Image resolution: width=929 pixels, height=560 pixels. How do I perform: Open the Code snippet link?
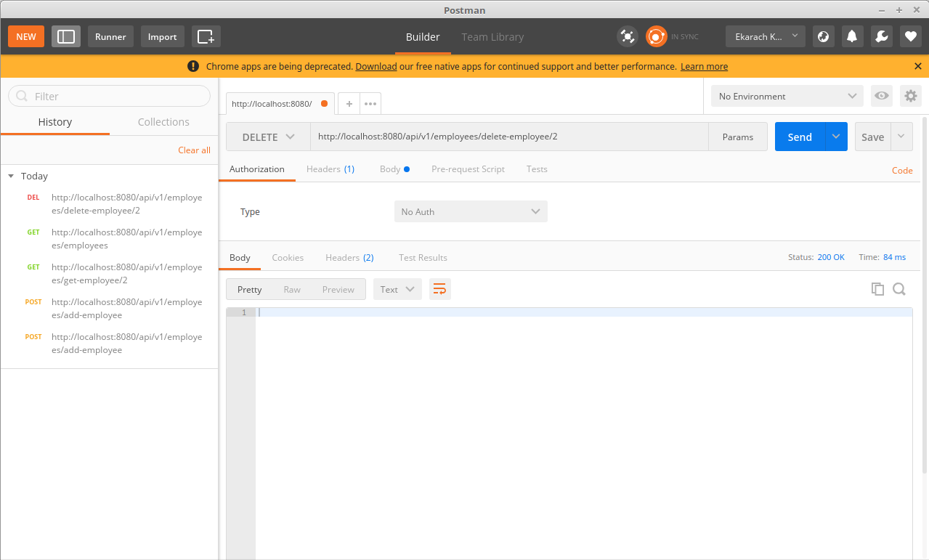tap(902, 170)
